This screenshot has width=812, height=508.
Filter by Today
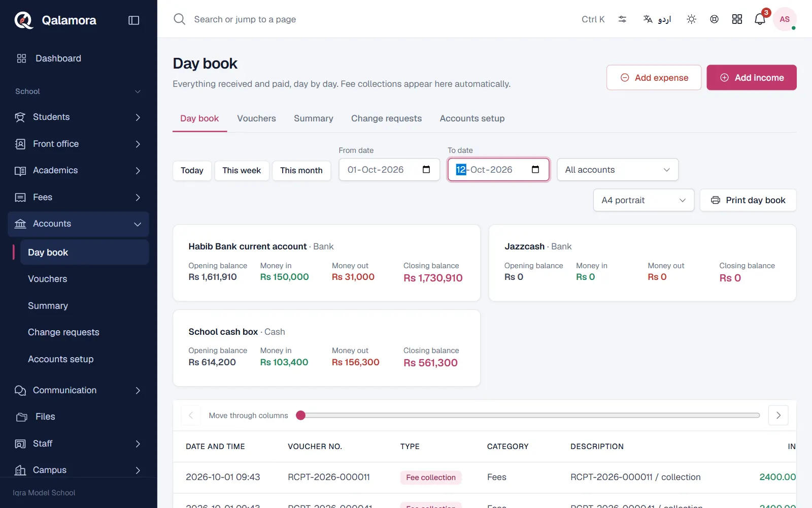192,170
